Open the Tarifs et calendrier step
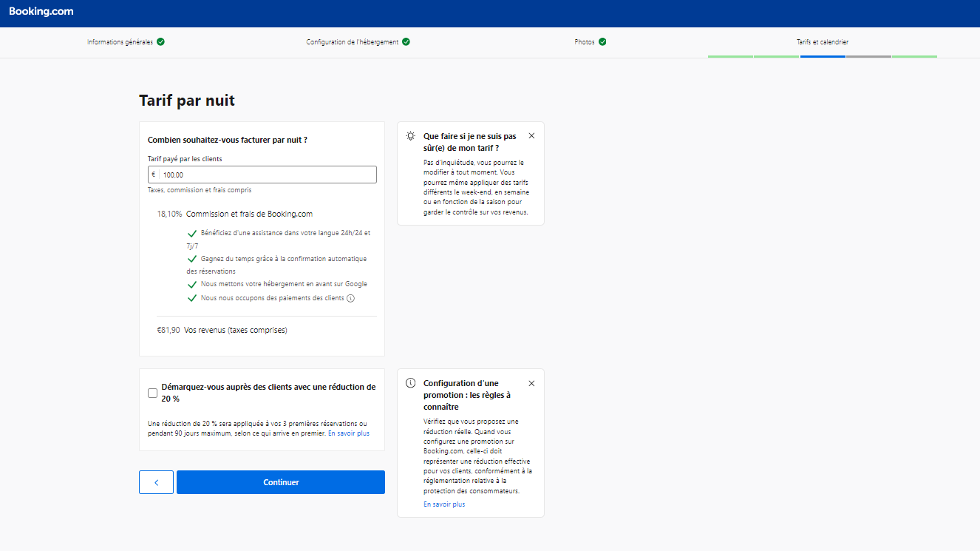 point(823,42)
